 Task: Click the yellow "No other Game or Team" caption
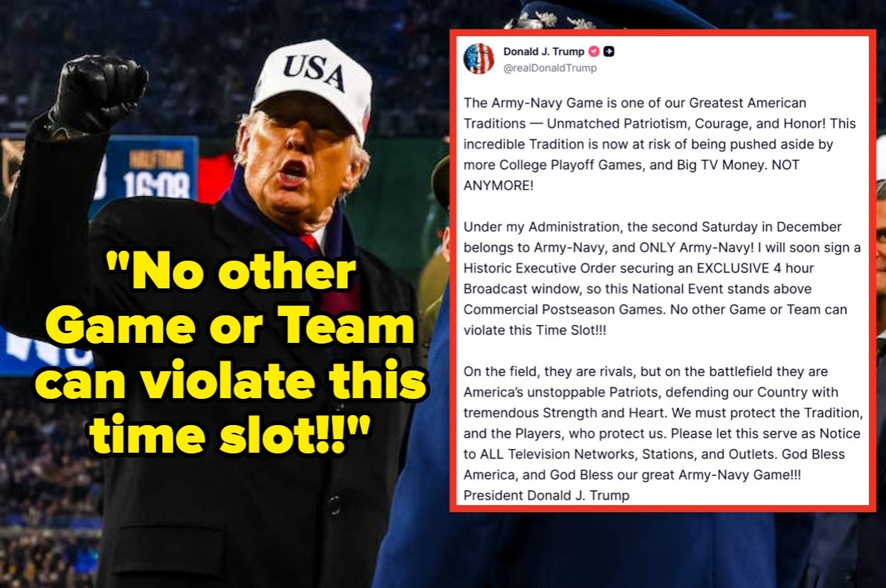click(x=232, y=354)
